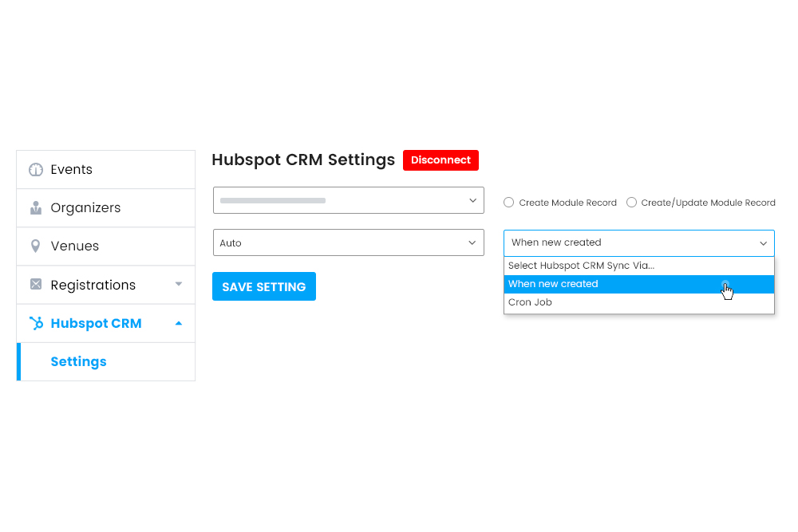This screenshot has height=532, width=798.
Task: Open the Settings page under Hubspot CRM
Action: [78, 361]
